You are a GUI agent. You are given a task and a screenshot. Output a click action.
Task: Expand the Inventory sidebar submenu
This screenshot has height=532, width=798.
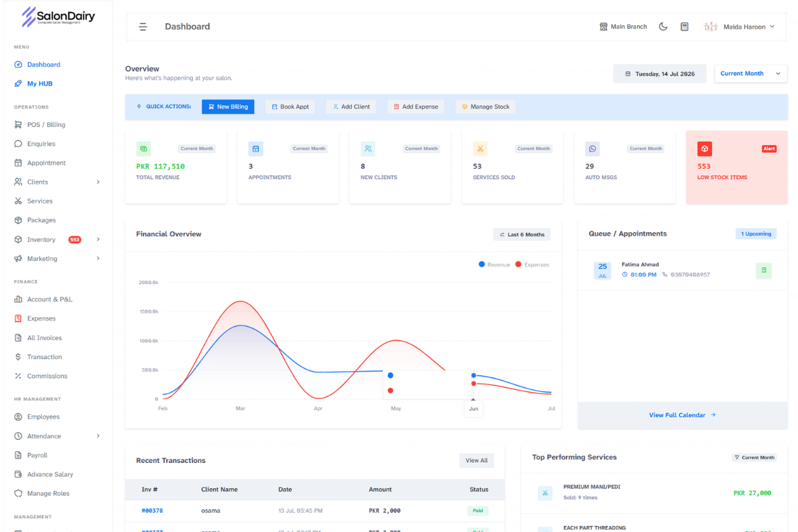(98, 239)
